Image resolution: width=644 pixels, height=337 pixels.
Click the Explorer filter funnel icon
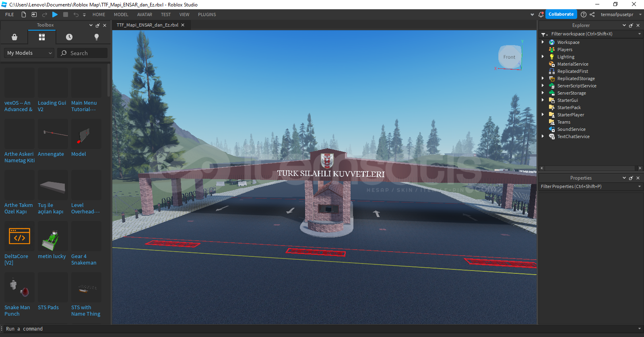tap(544, 34)
